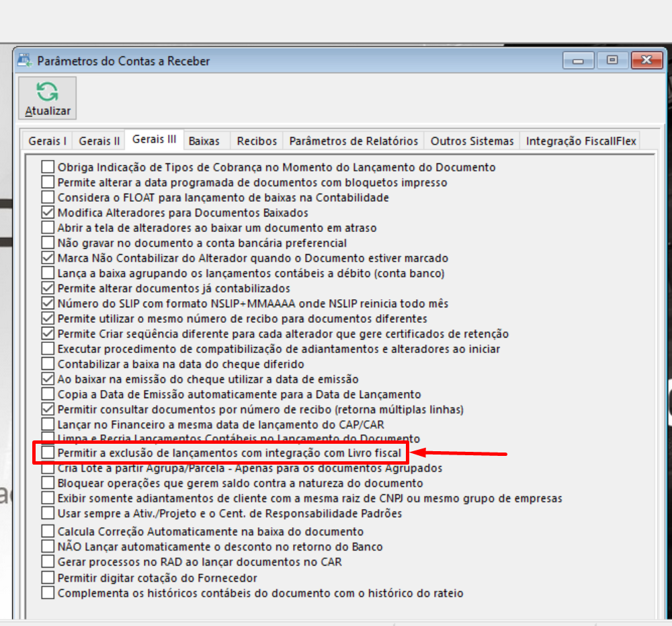Viewport: 672px width, 626px height.
Task: Open the Baixas tab
Action: (204, 141)
